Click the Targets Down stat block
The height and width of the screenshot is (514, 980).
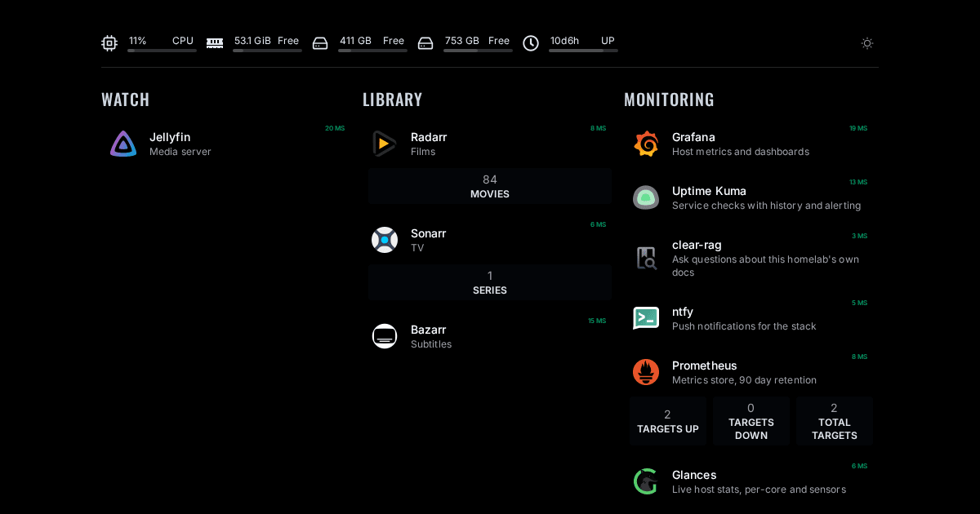[x=751, y=421]
